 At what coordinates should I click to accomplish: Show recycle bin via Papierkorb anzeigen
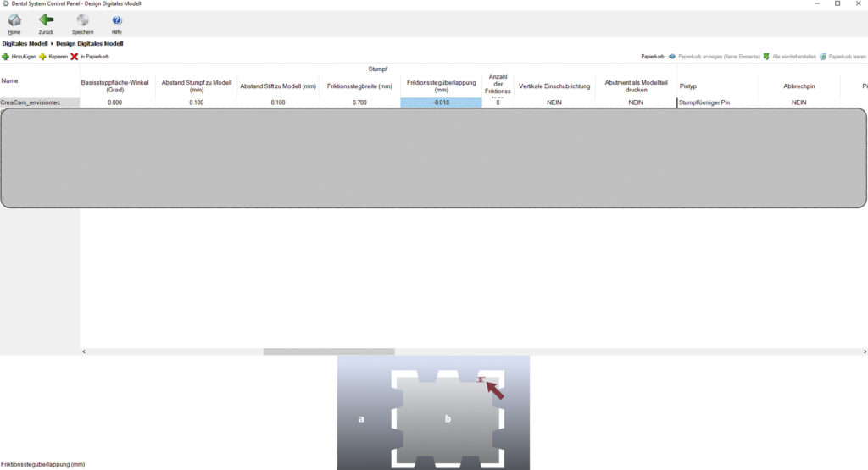coord(714,57)
